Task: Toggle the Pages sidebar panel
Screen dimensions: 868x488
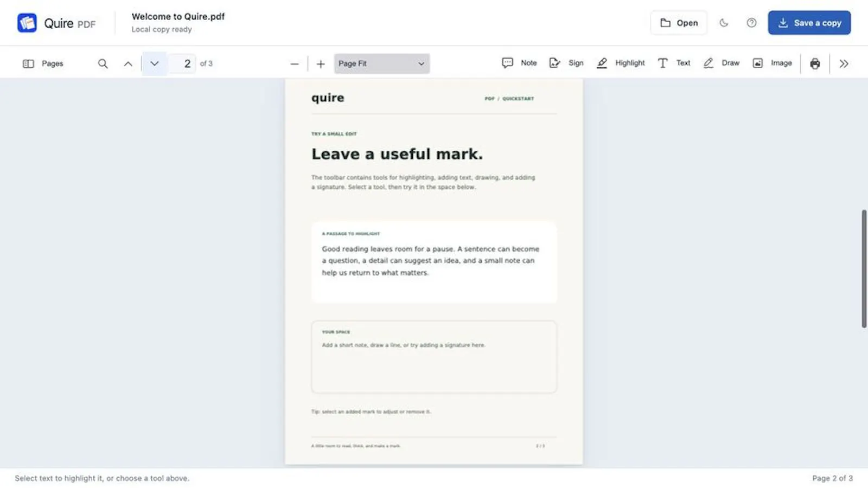Action: pos(43,63)
